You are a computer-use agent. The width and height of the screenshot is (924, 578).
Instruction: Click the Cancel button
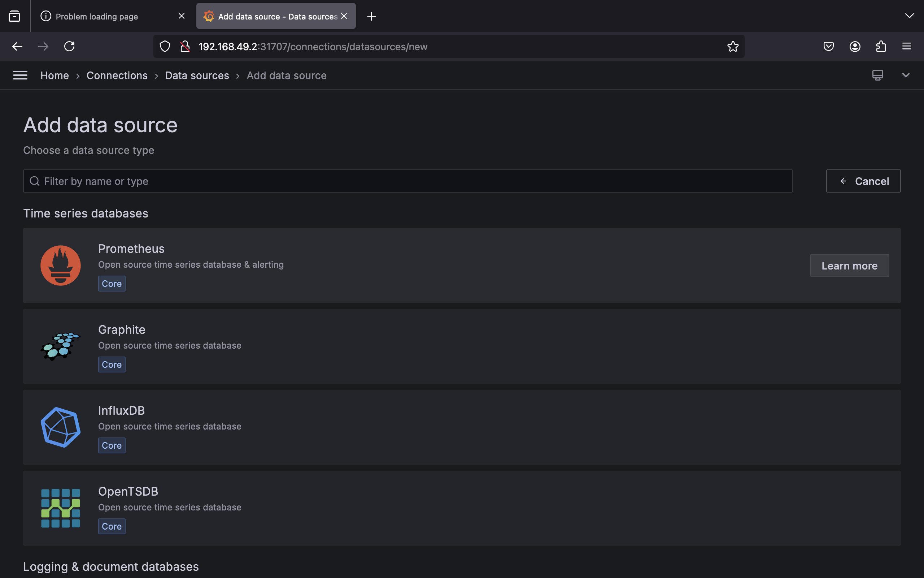(863, 181)
